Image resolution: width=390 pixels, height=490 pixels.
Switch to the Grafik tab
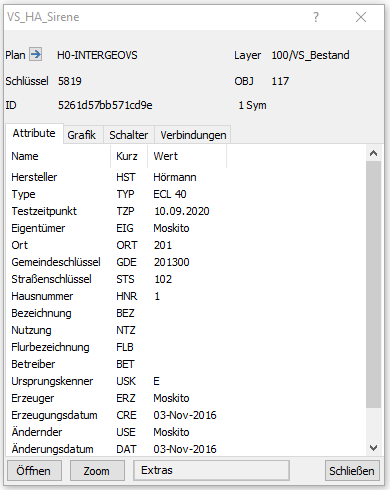[x=82, y=135]
